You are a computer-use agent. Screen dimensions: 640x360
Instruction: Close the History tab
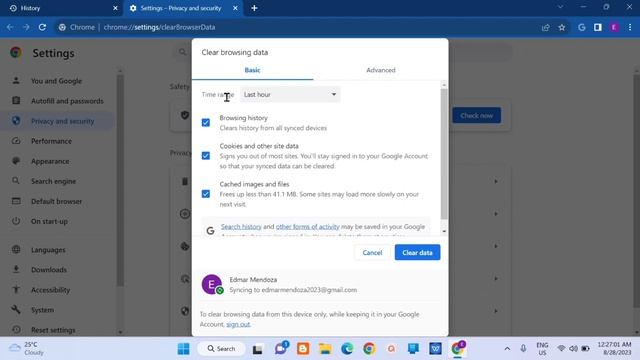(x=115, y=8)
